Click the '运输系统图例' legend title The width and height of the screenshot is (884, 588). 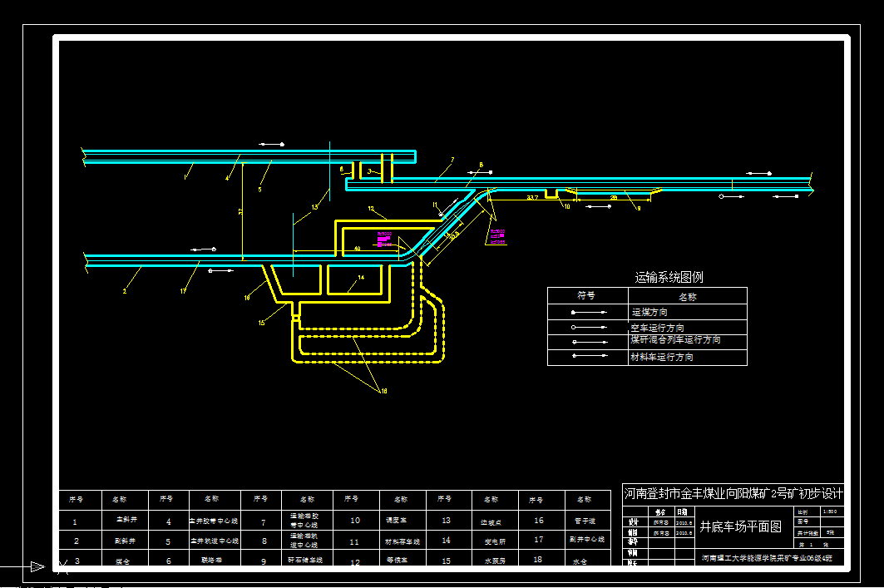coord(669,278)
